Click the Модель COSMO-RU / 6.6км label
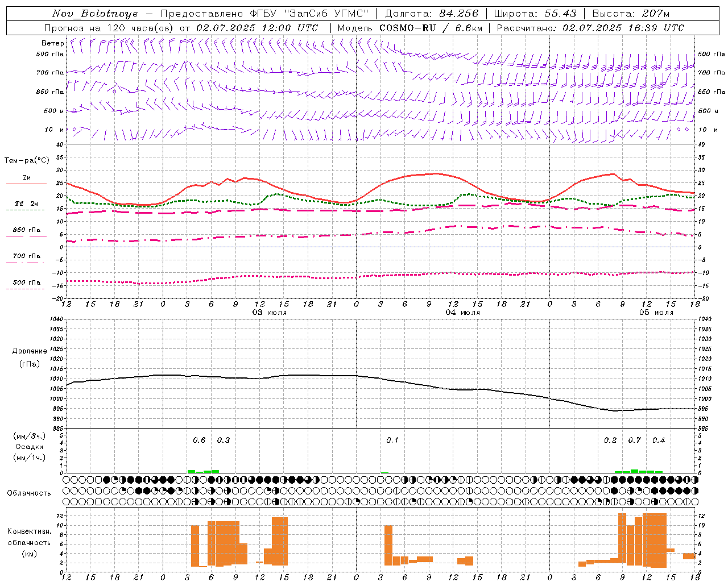 411,28
